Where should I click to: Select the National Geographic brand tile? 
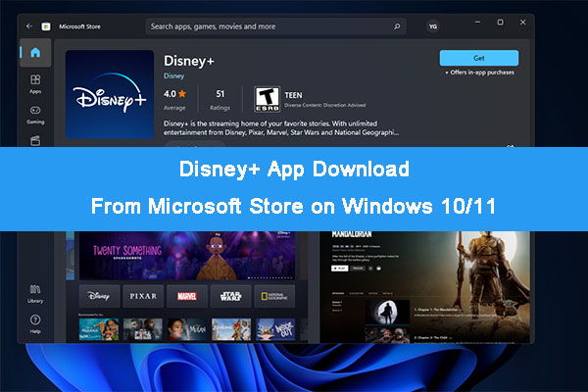pos(274,294)
